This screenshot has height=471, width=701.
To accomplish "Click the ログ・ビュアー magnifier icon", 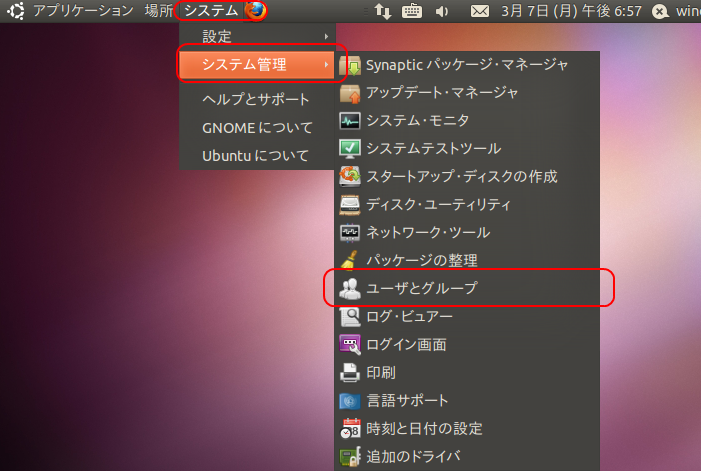I will coord(350,317).
